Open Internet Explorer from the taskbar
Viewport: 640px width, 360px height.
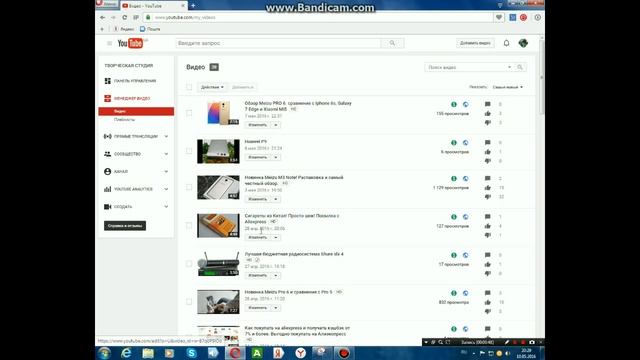[126, 353]
